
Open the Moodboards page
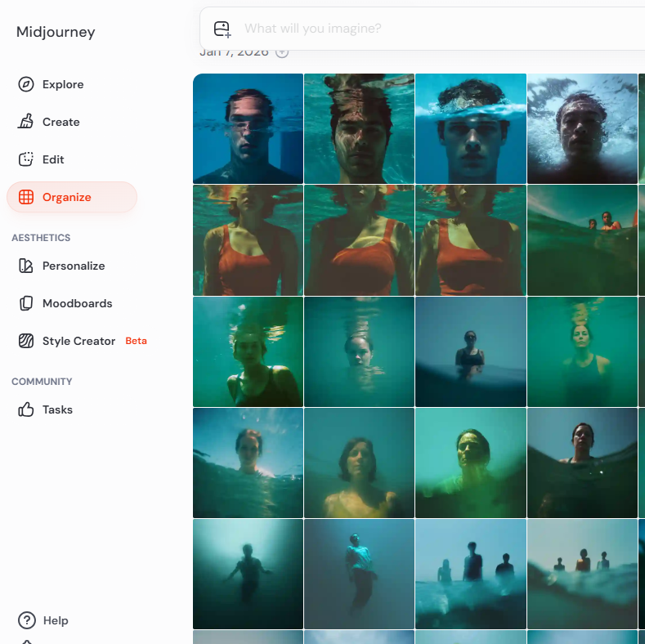click(78, 303)
